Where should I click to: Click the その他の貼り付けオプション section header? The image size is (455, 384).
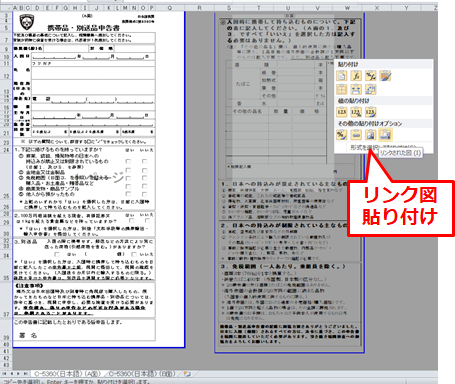384,123
